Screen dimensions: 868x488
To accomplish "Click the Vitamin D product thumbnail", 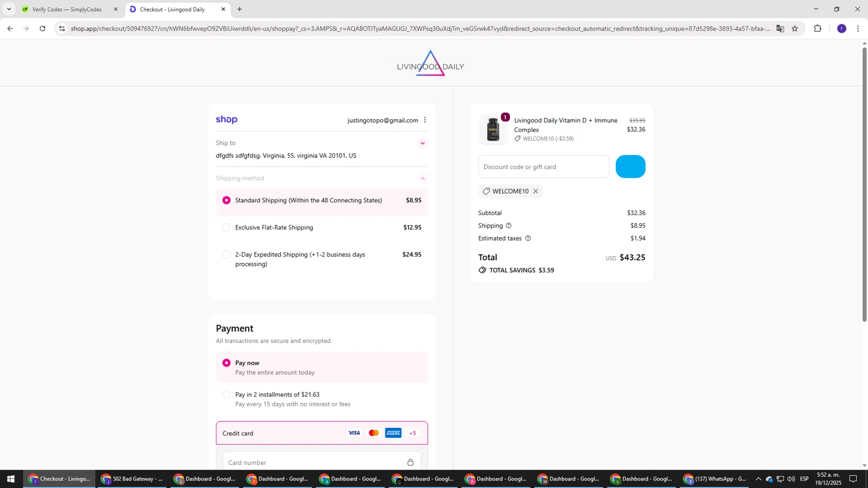I will (494, 130).
